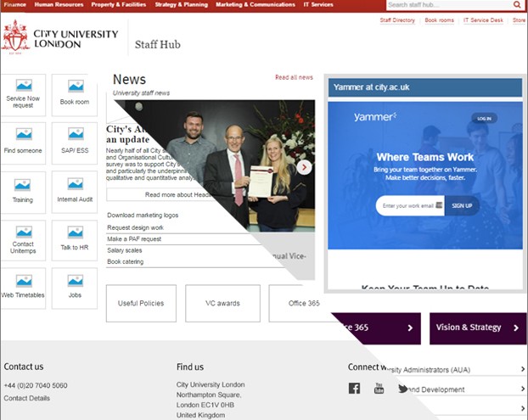Open Download marketing logos link
This screenshot has width=528, height=420.
click(143, 215)
